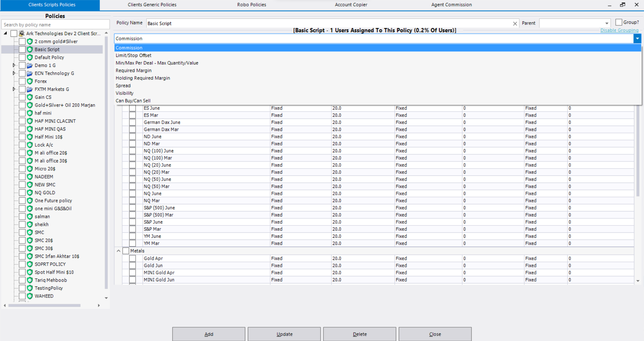Check the Metals group checkbox
This screenshot has width=644, height=341.
point(126,251)
